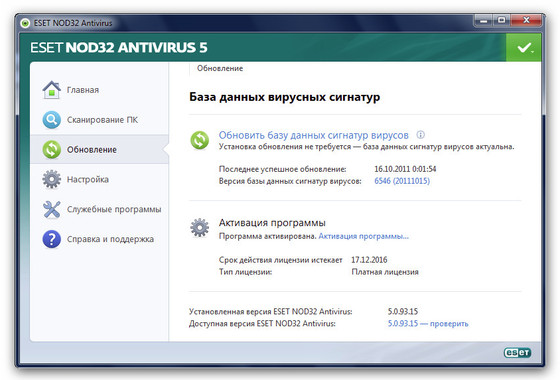Screen dimensions: 560x380
Task: Click the Обновление breadcrumb heading
Action: coord(220,68)
